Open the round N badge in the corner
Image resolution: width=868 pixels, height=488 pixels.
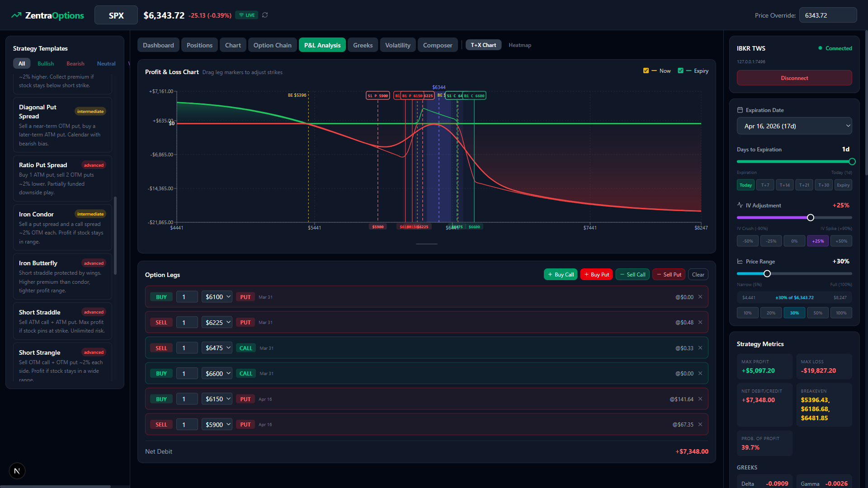(17, 471)
